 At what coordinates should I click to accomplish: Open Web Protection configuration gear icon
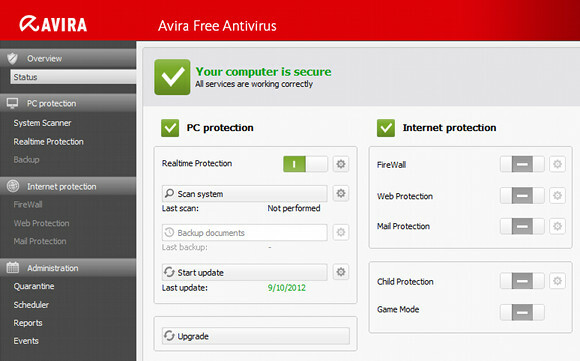coord(557,195)
